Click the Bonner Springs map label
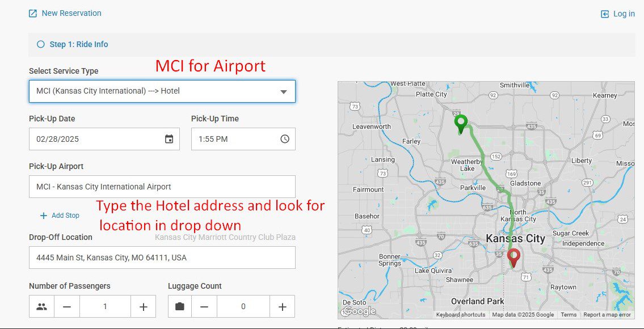Screen dimensions: 644x329 click(389, 260)
